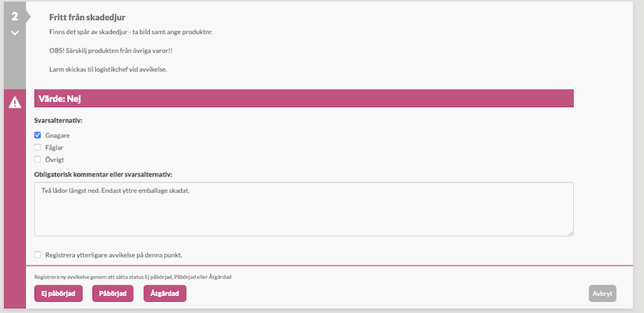Image resolution: width=644 pixels, height=313 pixels.
Task: Click the Åtgärdad button
Action: coord(165,293)
